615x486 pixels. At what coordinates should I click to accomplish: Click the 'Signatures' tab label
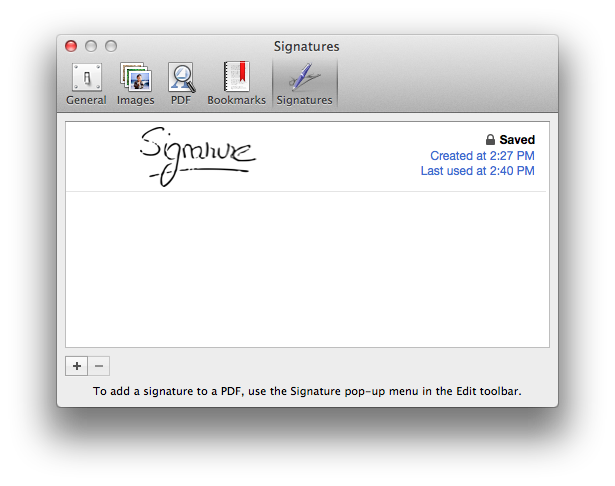tap(304, 100)
